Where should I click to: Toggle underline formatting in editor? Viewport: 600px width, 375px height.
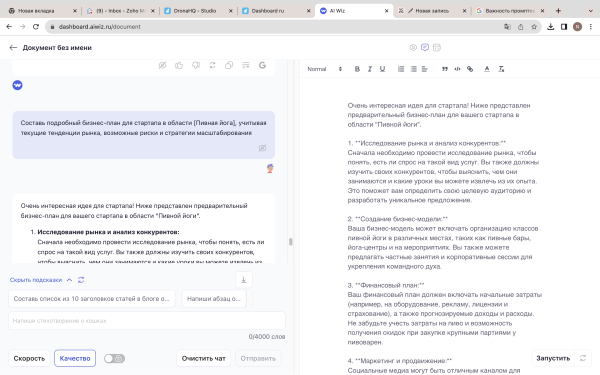click(382, 69)
